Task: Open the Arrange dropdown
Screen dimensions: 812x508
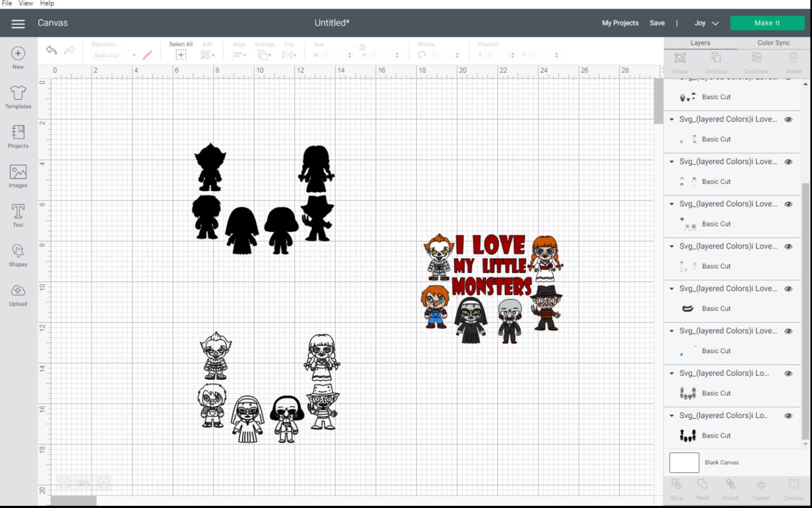Action: pos(264,55)
